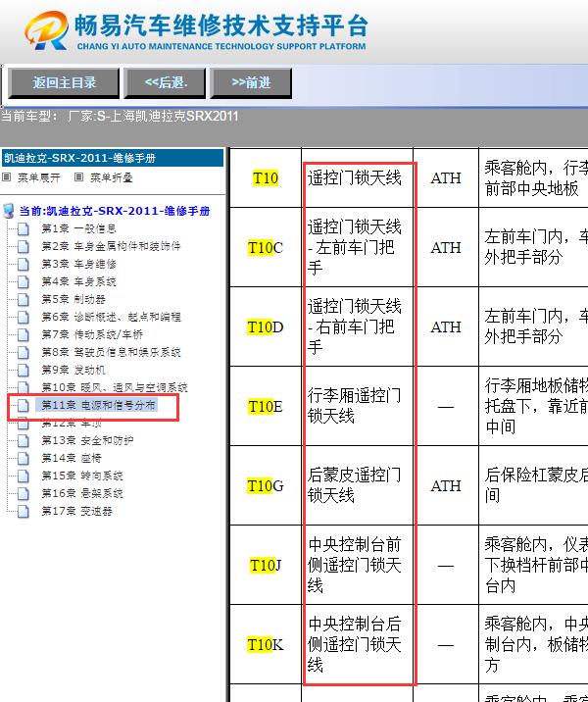Open 第2章 车身金属构件和装饰件
The width and height of the screenshot is (588, 702).
(x=111, y=246)
